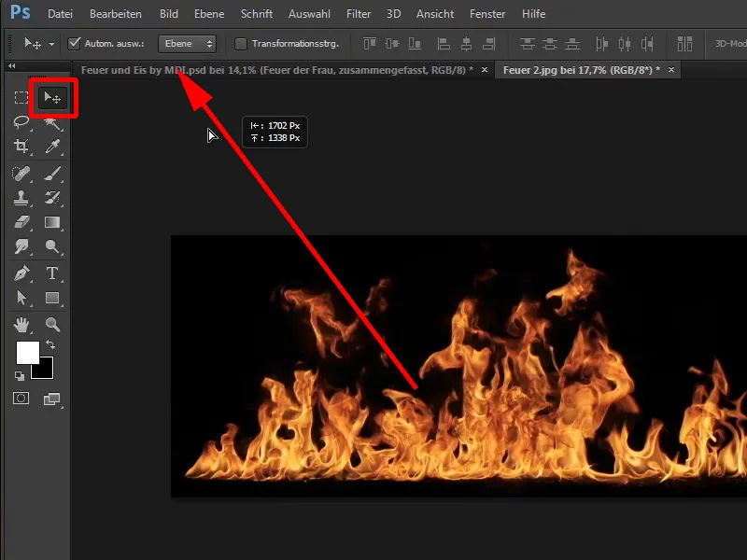Toggle Quick Mask mode at toolbar bottom
This screenshot has width=747, height=560.
point(22,397)
